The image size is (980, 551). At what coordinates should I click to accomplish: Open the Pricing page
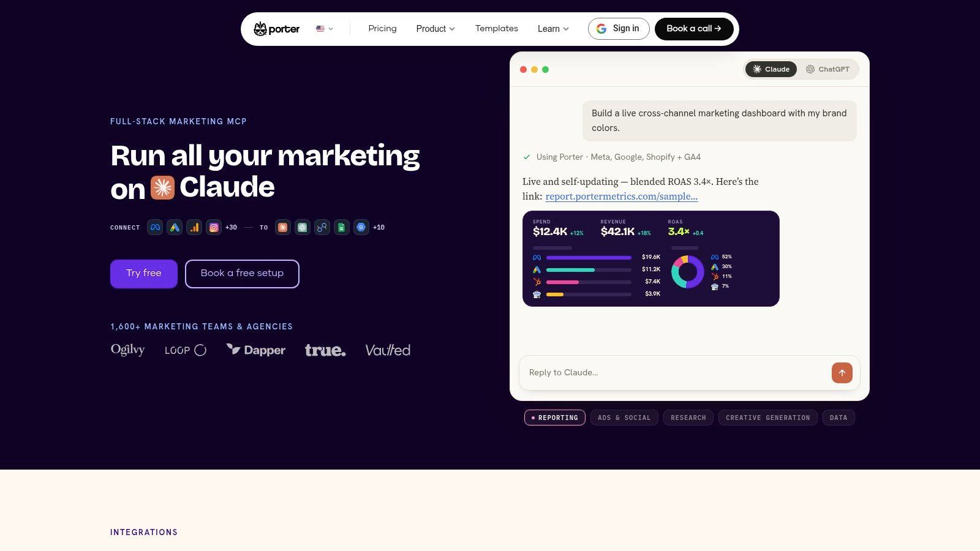pyautogui.click(x=382, y=29)
